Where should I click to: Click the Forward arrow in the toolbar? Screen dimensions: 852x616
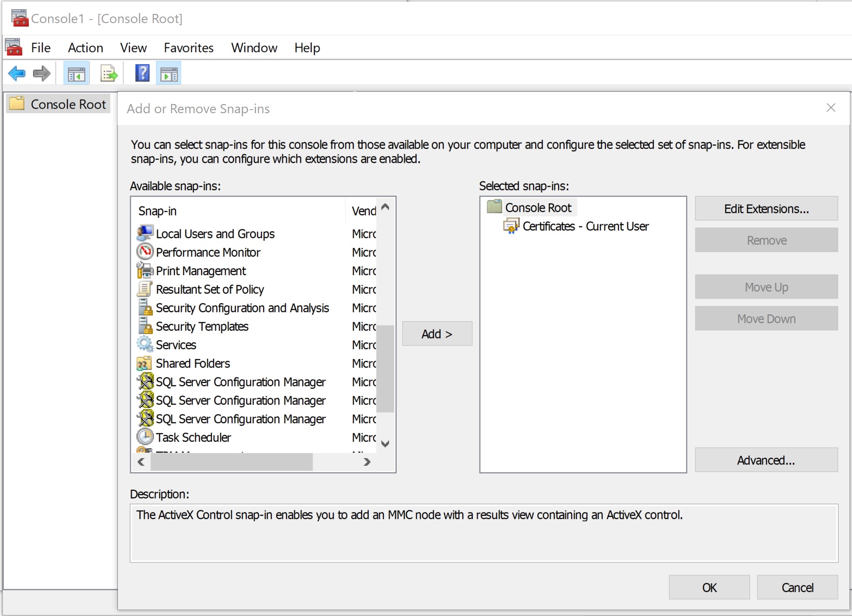click(x=42, y=74)
